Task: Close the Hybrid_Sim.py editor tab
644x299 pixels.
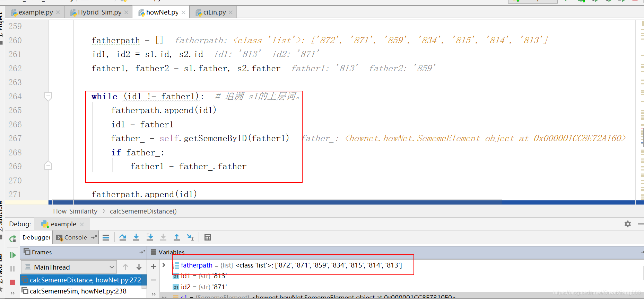Action: click(126, 12)
